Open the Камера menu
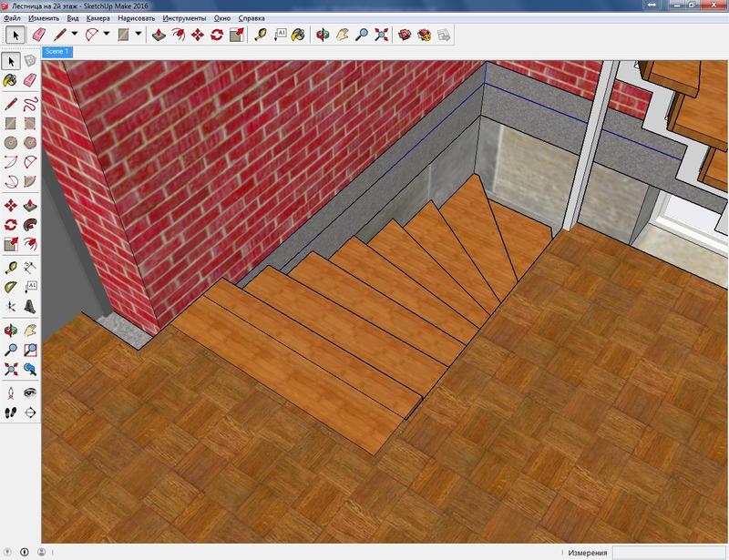The width and height of the screenshot is (729, 560). point(98,18)
